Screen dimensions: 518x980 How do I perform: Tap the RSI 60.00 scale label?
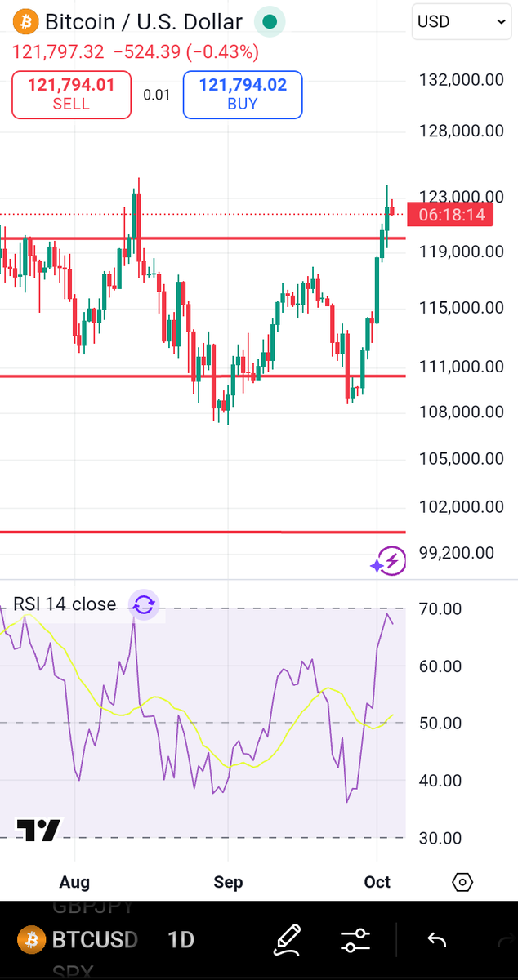pyautogui.click(x=440, y=666)
